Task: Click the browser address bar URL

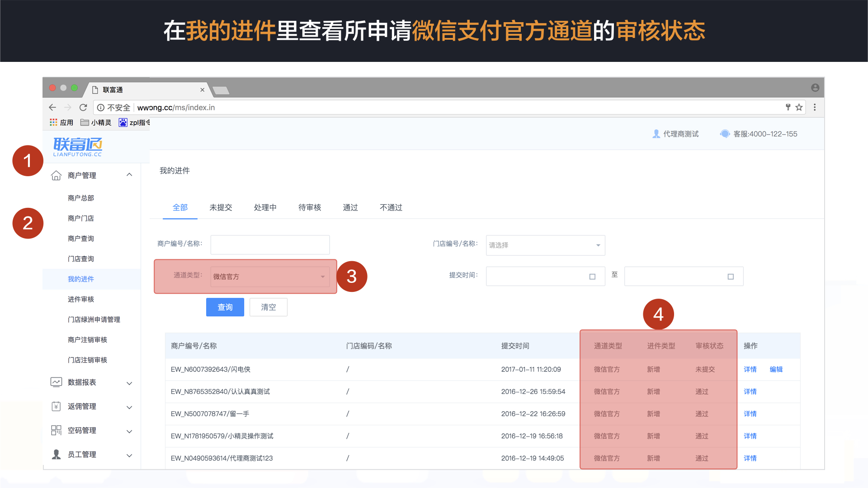Action: (x=176, y=108)
